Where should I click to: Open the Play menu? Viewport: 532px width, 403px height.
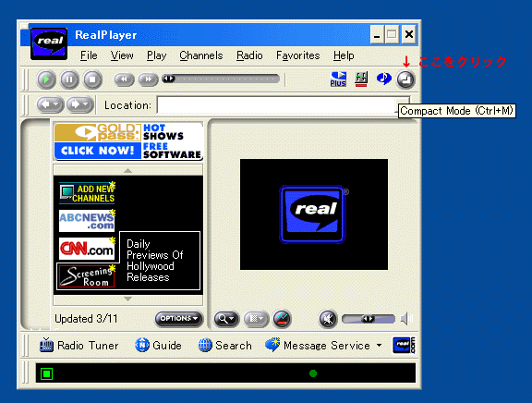156,55
